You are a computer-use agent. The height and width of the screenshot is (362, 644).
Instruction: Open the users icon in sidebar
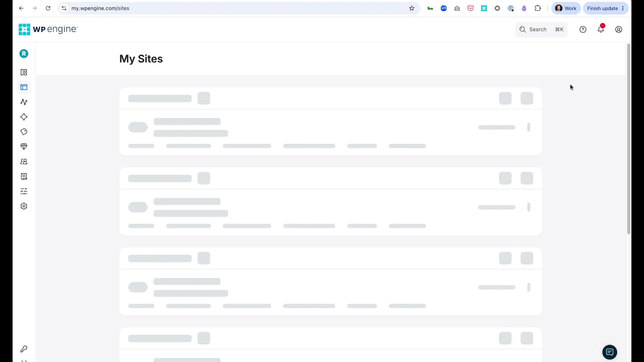[24, 162]
